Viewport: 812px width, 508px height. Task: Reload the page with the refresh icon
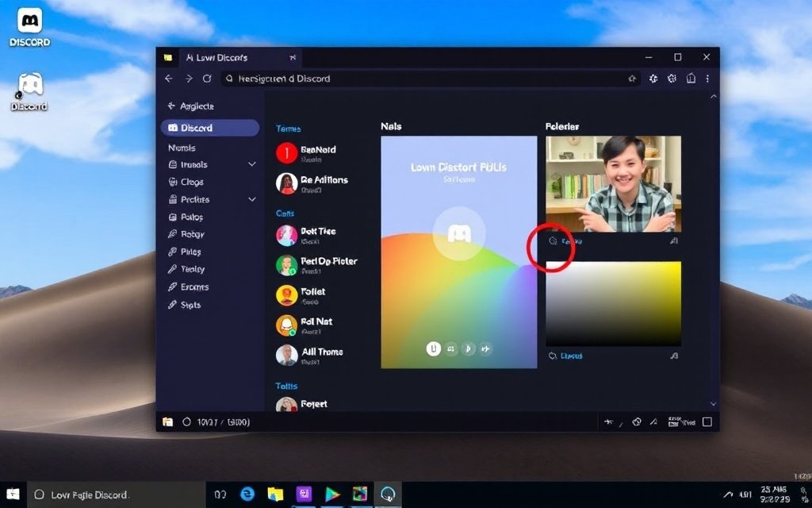(x=207, y=79)
